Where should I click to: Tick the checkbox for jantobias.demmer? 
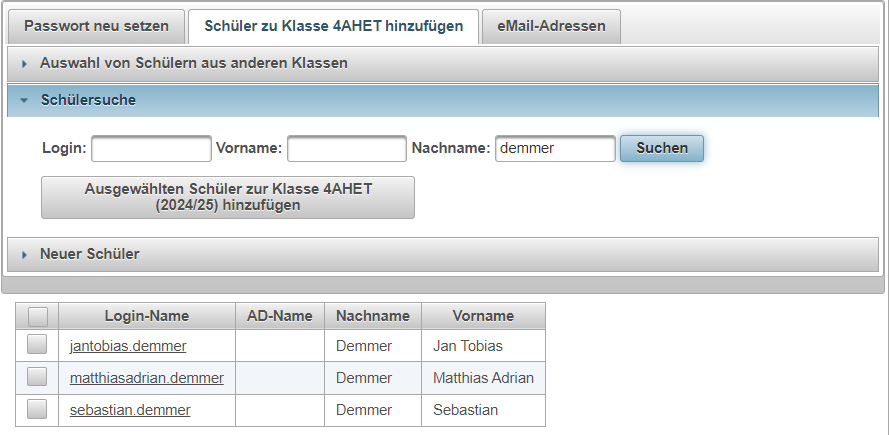37,344
